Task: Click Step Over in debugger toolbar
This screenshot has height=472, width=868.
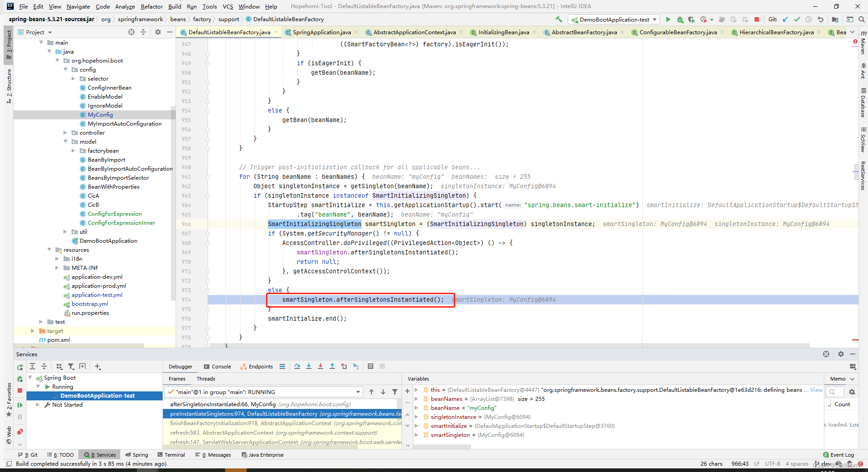Action: (297, 366)
